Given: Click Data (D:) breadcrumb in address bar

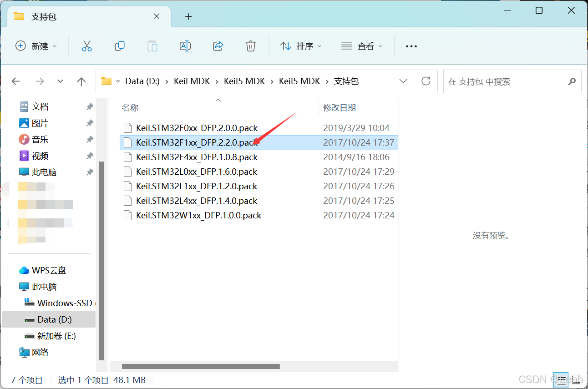Looking at the screenshot, I should [142, 81].
